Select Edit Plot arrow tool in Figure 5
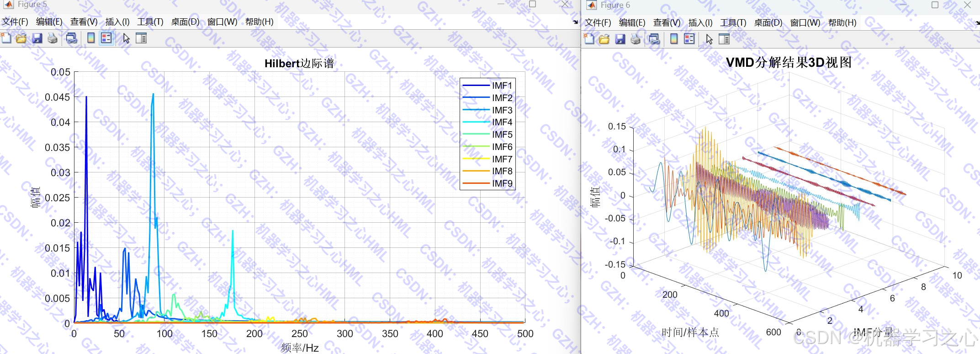This screenshot has width=980, height=354. tap(127, 38)
